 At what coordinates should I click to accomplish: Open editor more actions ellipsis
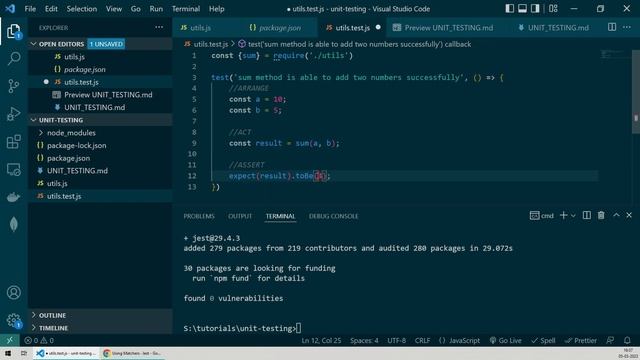pyautogui.click(x=627, y=27)
